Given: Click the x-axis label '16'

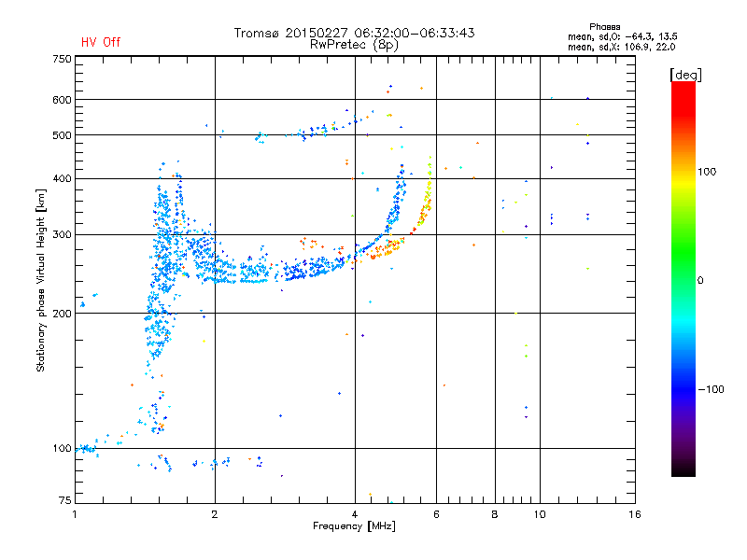Looking at the screenshot, I should pos(635,514).
